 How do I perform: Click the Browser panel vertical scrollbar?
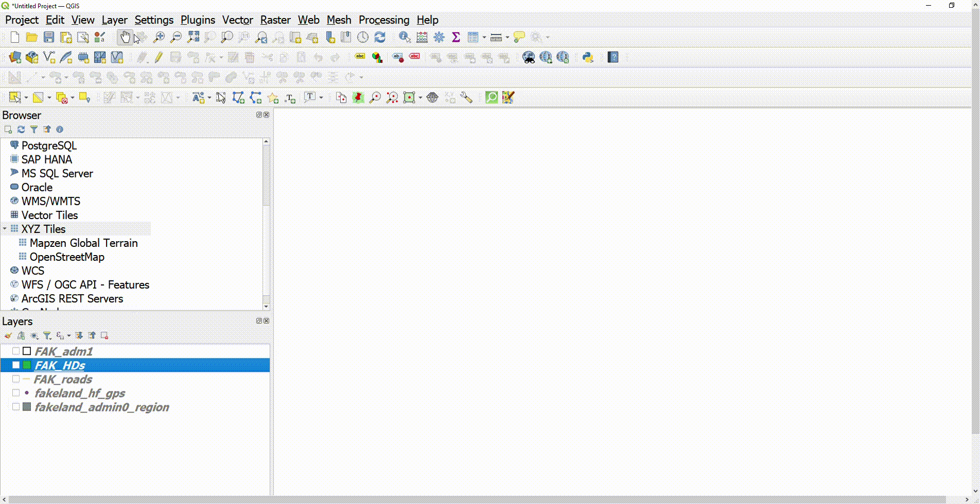(x=266, y=175)
